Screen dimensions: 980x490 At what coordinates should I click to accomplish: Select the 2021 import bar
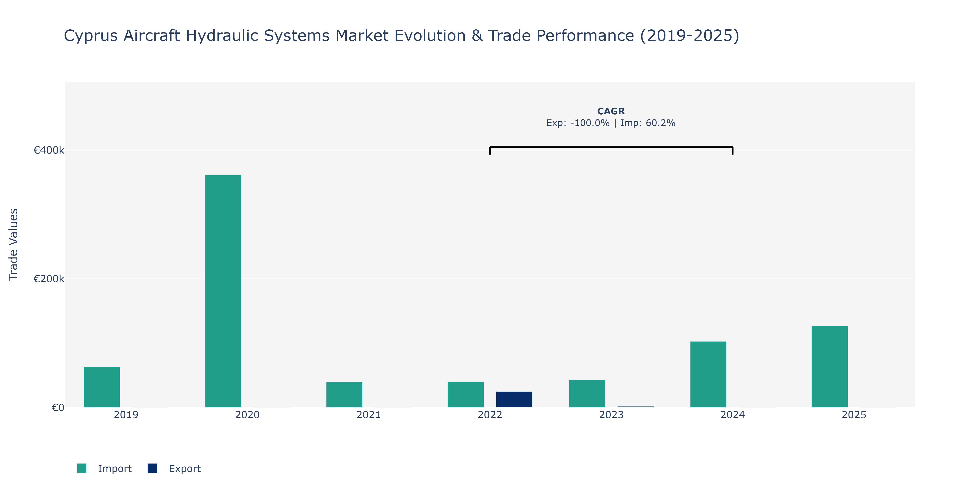344,395
